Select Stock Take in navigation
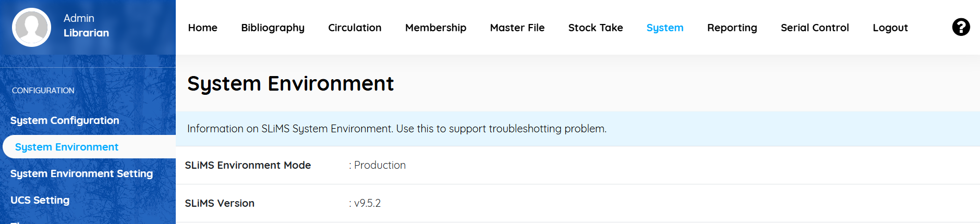980x224 pixels. 596,28
